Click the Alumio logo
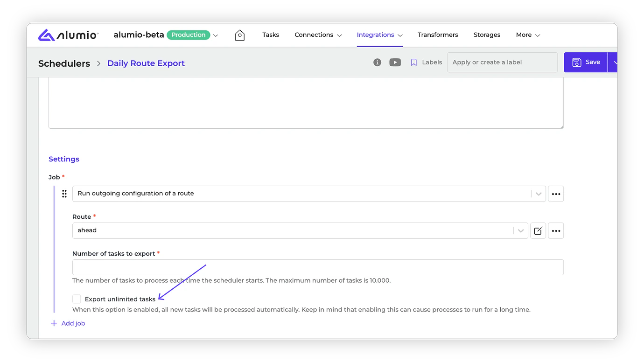Viewport: 644px width, 362px height. click(68, 35)
